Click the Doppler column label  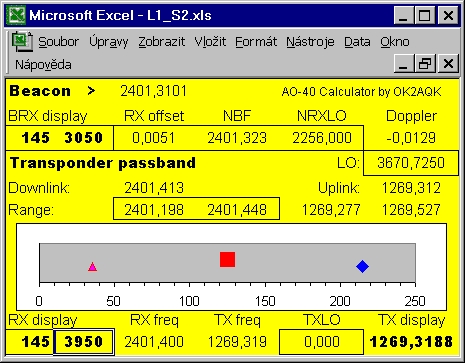(x=411, y=116)
